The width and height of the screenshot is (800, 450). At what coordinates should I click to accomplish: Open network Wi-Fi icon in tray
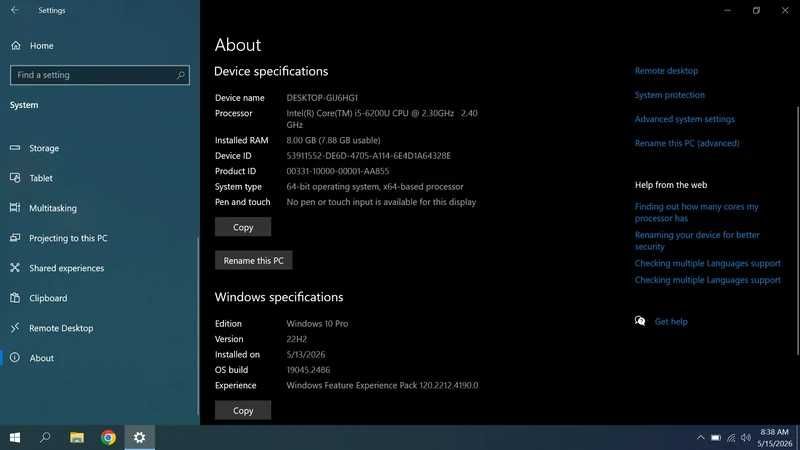(731, 438)
